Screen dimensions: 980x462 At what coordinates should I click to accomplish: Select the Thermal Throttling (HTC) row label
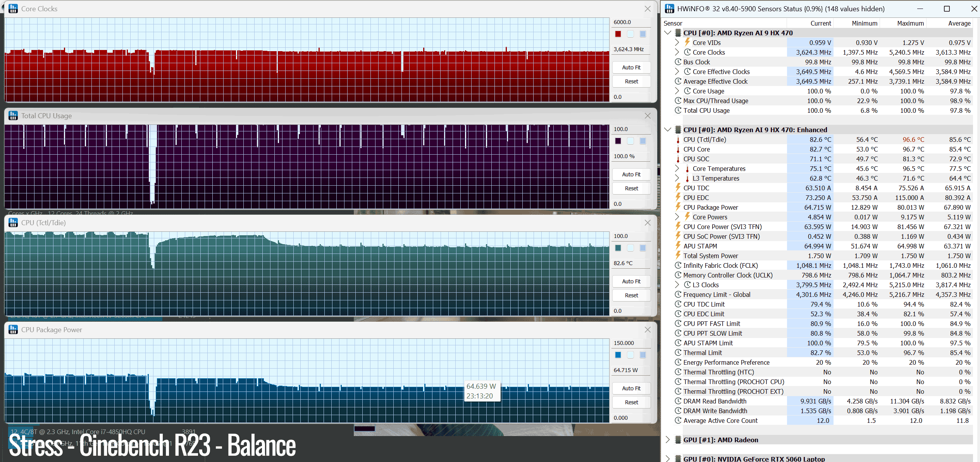[718, 372]
